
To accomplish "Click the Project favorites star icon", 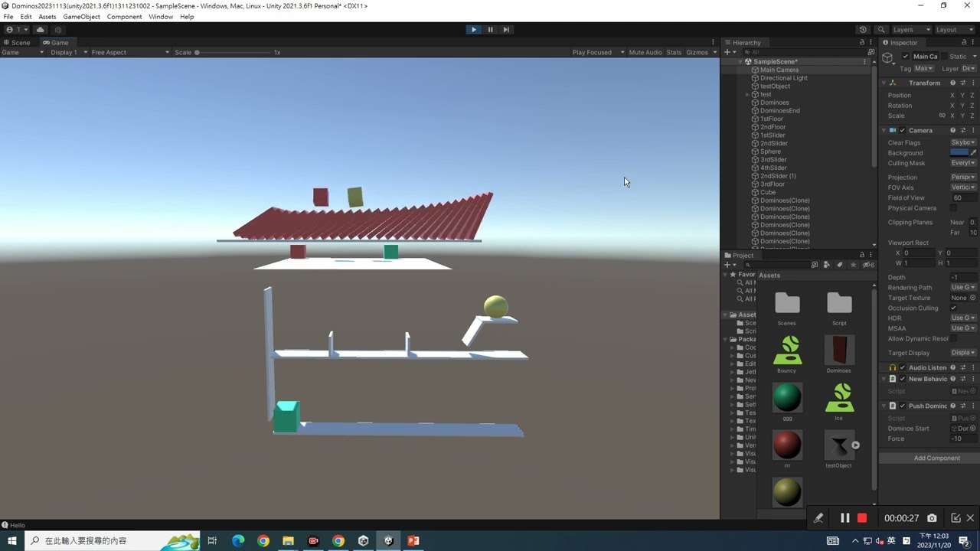I will 853,265.
